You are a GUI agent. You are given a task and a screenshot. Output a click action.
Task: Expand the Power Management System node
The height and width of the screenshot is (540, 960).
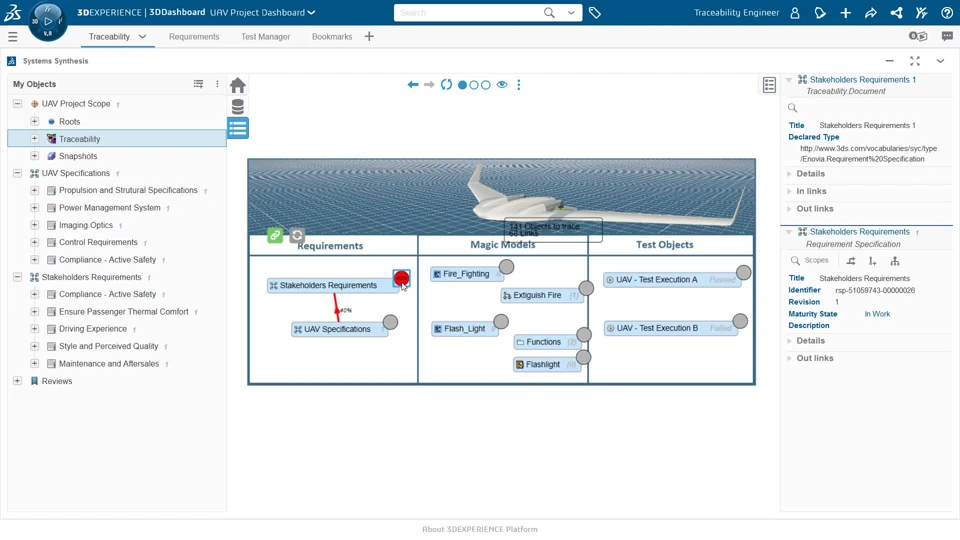34,208
